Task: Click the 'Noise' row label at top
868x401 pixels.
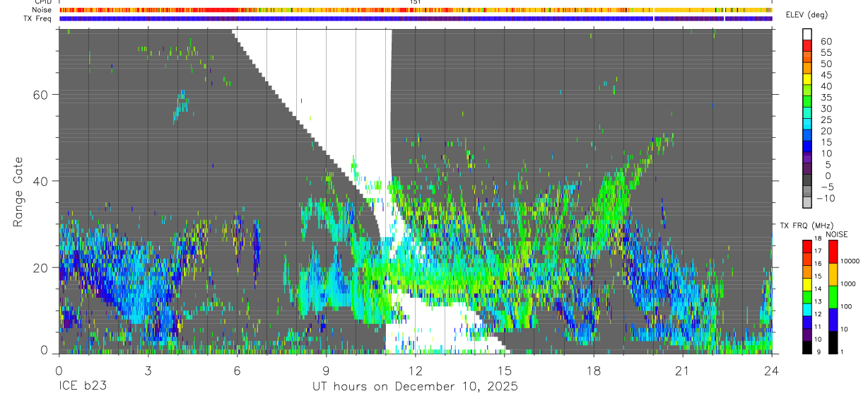Action: click(43, 10)
